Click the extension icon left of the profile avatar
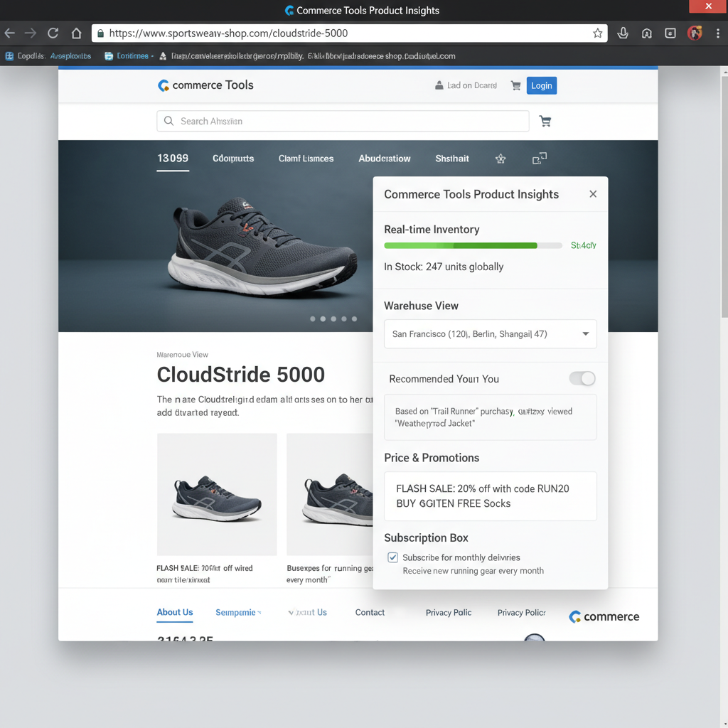 [x=670, y=33]
